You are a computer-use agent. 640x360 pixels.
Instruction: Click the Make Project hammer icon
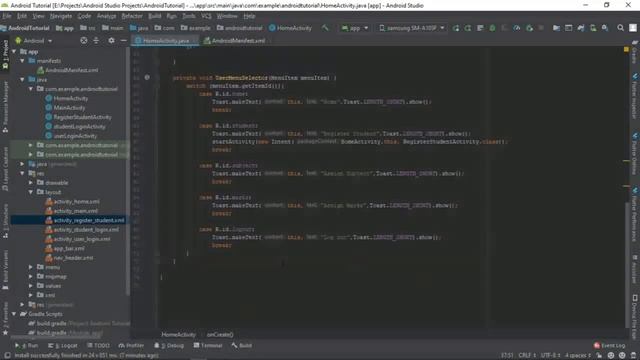(325, 28)
